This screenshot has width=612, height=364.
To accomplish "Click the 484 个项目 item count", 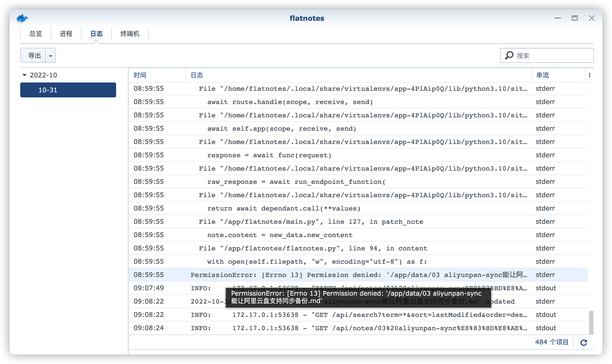I will pyautogui.click(x=552, y=342).
